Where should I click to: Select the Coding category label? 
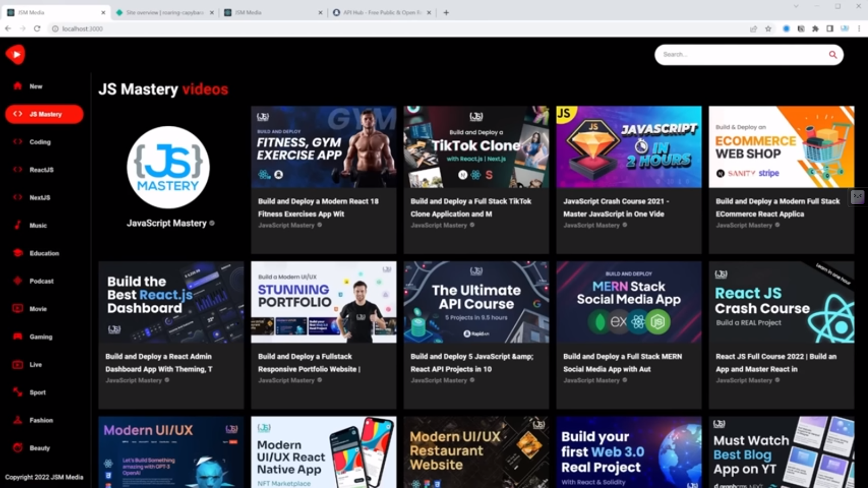[x=40, y=142]
